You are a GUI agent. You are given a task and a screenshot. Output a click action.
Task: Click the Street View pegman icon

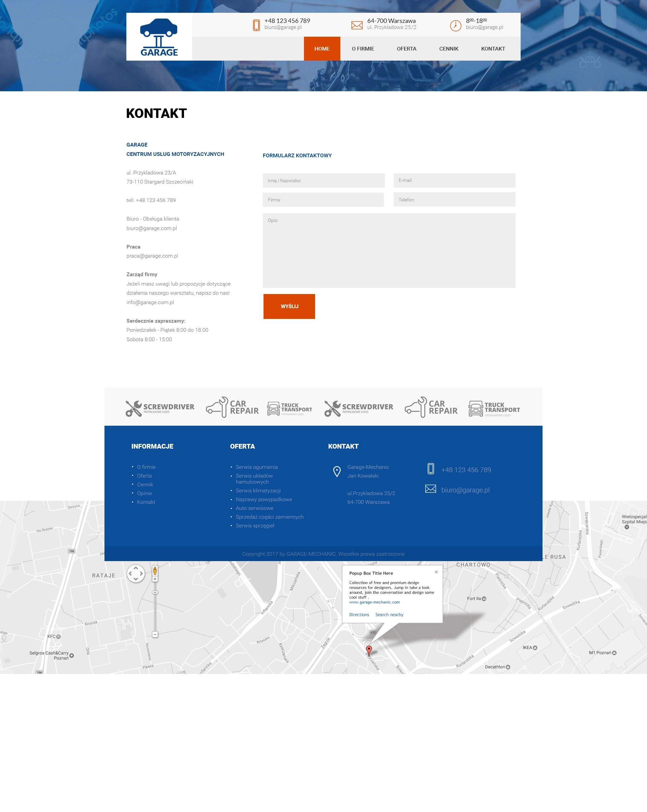(155, 571)
